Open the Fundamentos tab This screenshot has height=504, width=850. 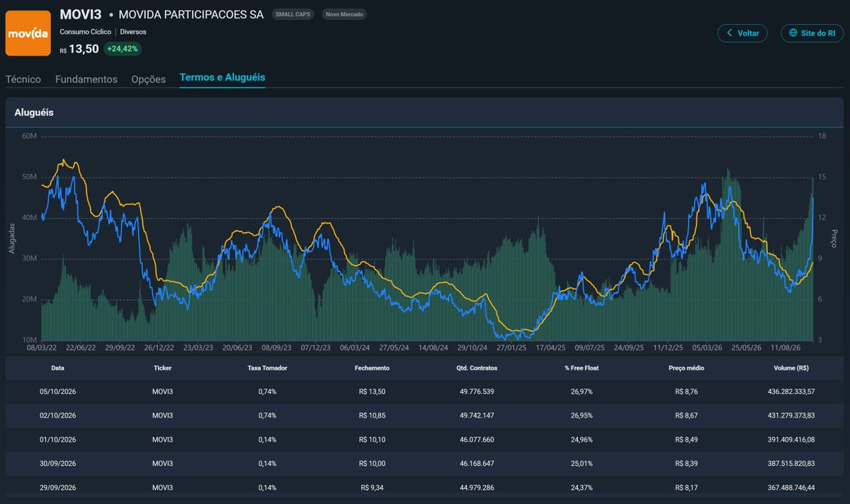tap(86, 79)
